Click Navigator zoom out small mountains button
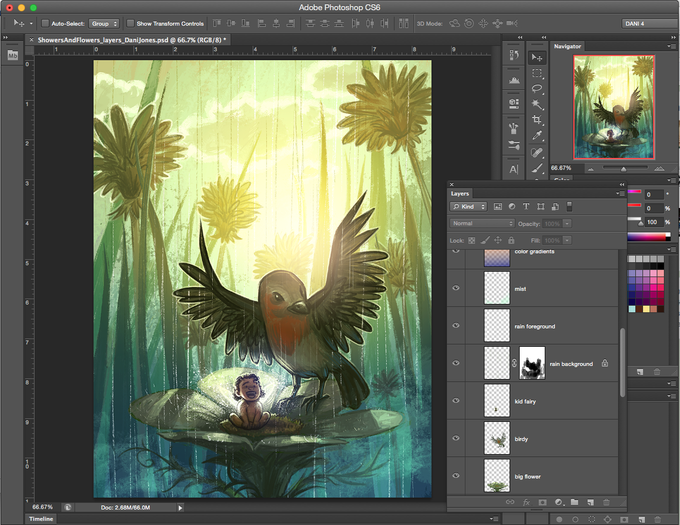This screenshot has height=525, width=680. (590, 169)
